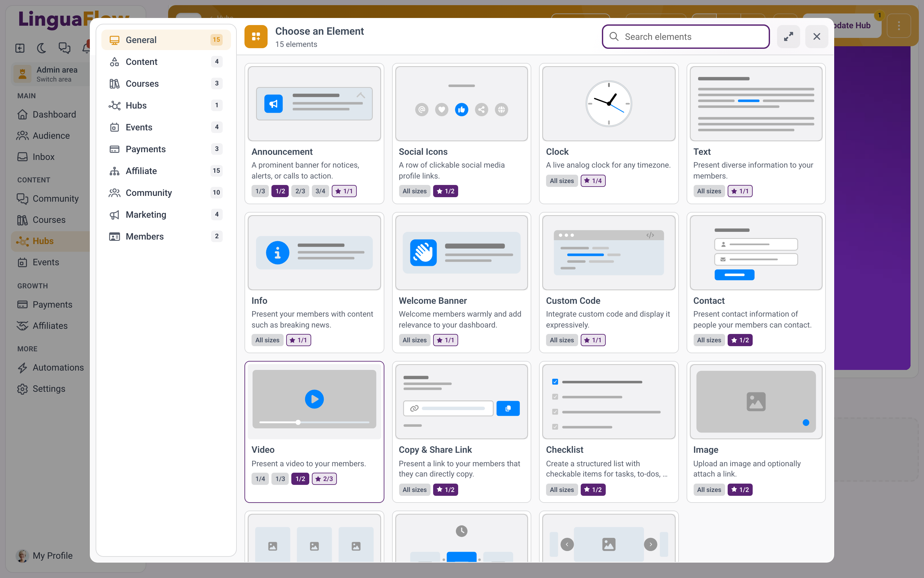
Task: Close the Choose an Element dialog
Action: click(817, 37)
